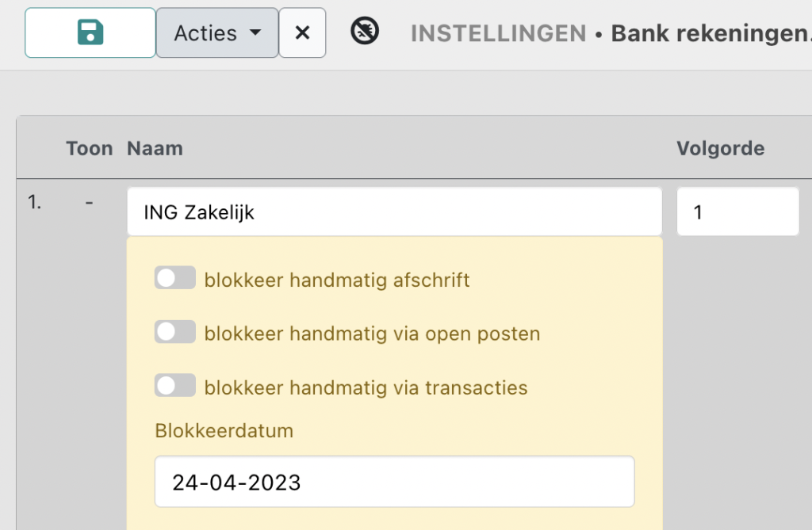
Task: Toggle blokkeer handmatig via open posten
Action: click(174, 331)
